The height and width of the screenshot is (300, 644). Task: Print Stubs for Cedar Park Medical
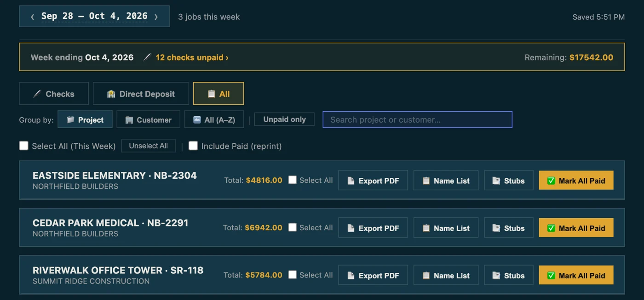click(508, 227)
